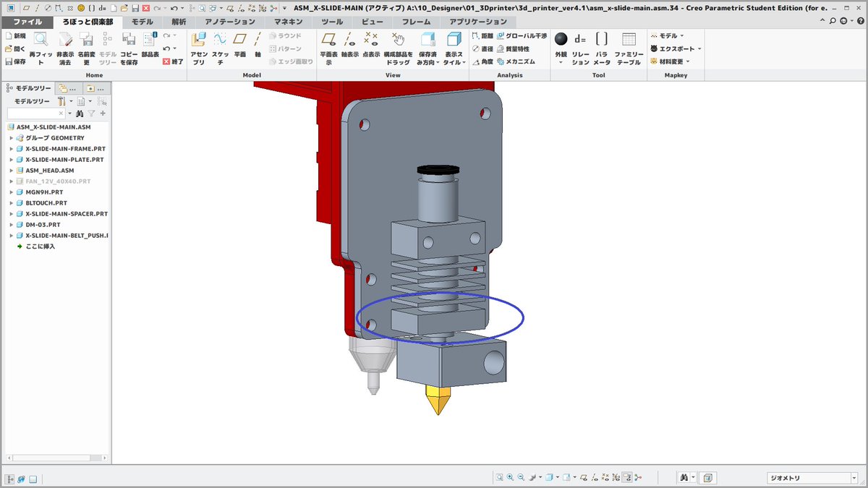Screen dimensions: 868x488
Task: Click the model tree filter funnel icon
Action: (92, 114)
